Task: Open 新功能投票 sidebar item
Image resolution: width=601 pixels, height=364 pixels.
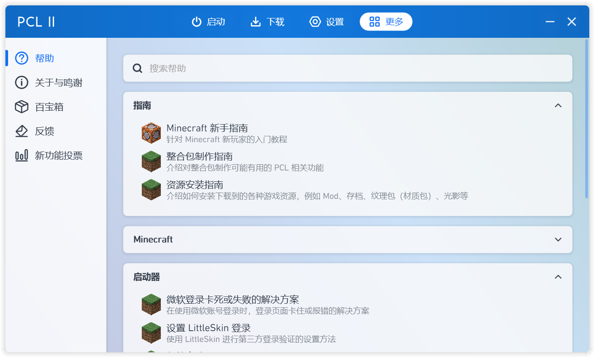Action: coord(56,155)
